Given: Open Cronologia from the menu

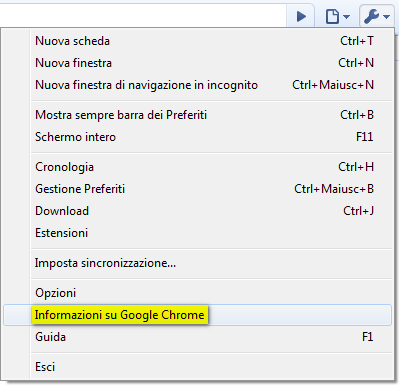Looking at the screenshot, I should [x=197, y=167].
